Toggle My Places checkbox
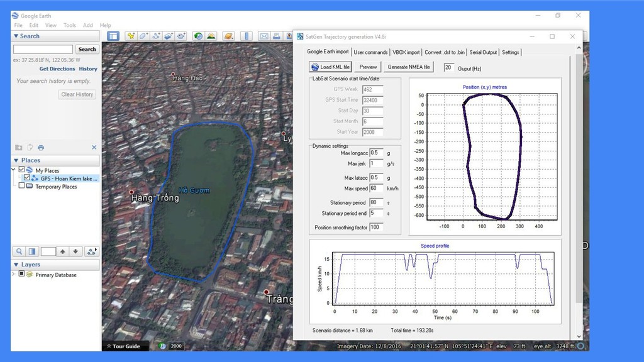Image resolution: width=644 pixels, height=362 pixels. (x=22, y=170)
